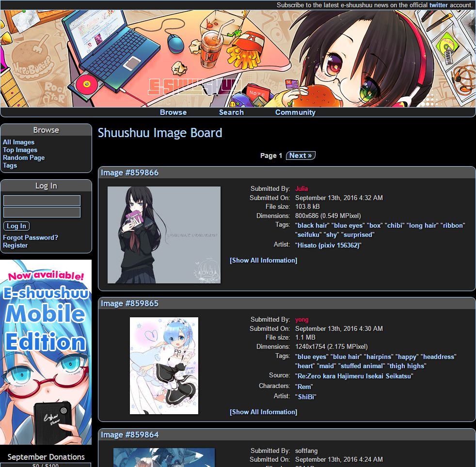The height and width of the screenshot is (467, 476).
Task: Select the "ribbon" tag
Action: 453,225
